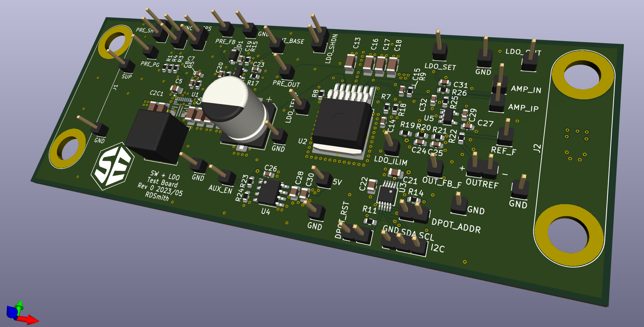This screenshot has height=327, width=644.
Task: Click the C26 reference designator text
Action: click(x=271, y=168)
